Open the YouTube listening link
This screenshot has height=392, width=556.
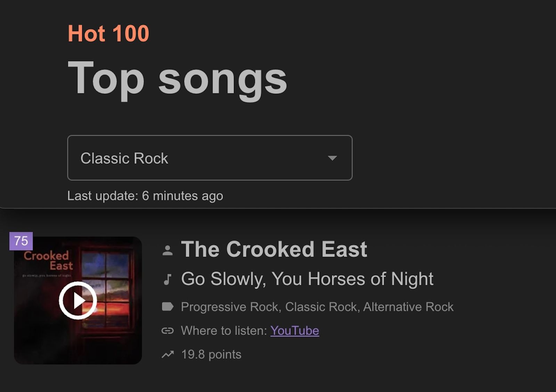294,331
